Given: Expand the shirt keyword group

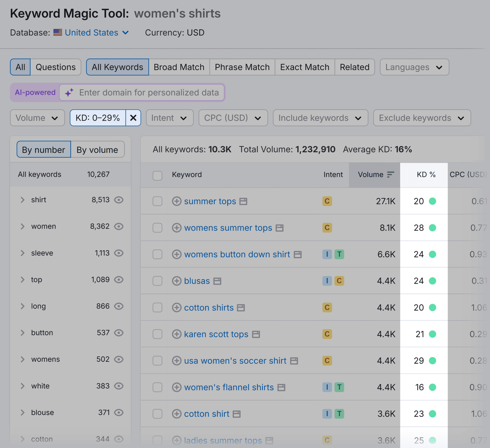Looking at the screenshot, I should click(22, 200).
